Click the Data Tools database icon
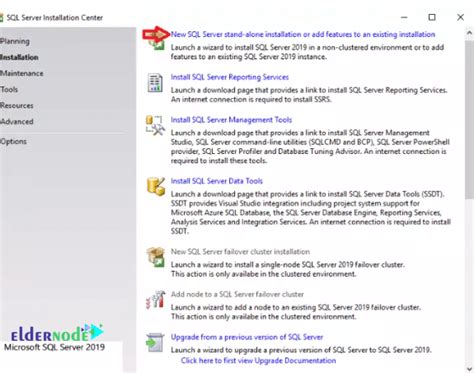 point(156,187)
